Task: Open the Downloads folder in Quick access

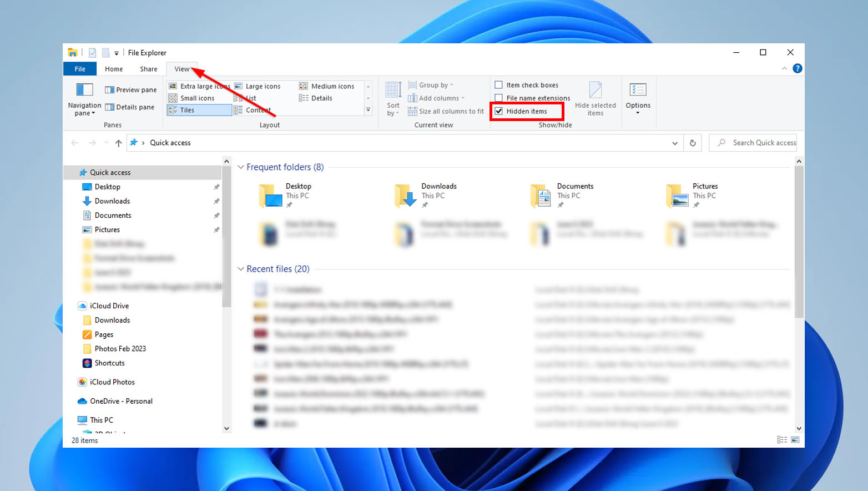Action: coord(112,201)
